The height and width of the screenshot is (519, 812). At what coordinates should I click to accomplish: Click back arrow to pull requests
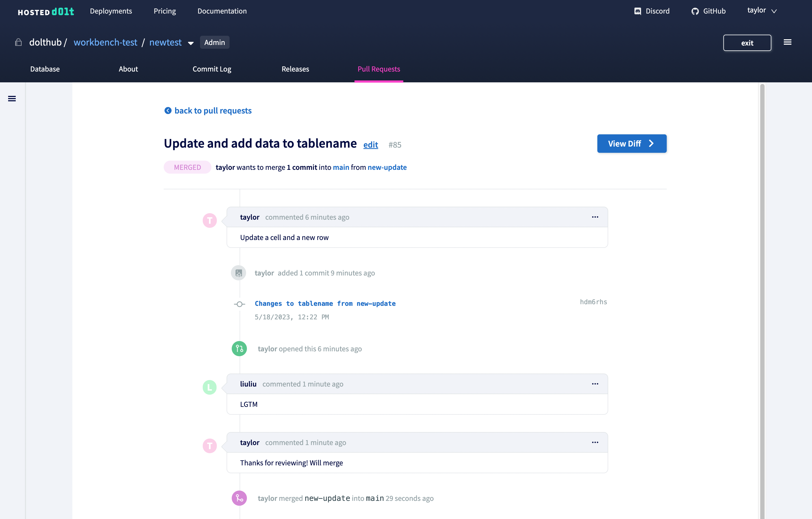coord(167,111)
